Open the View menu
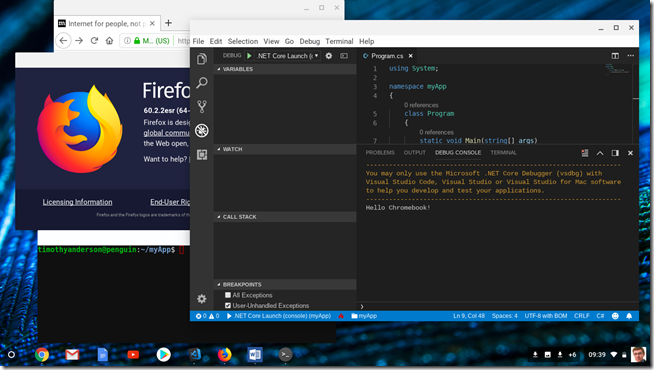The image size is (654, 370). coord(271,41)
